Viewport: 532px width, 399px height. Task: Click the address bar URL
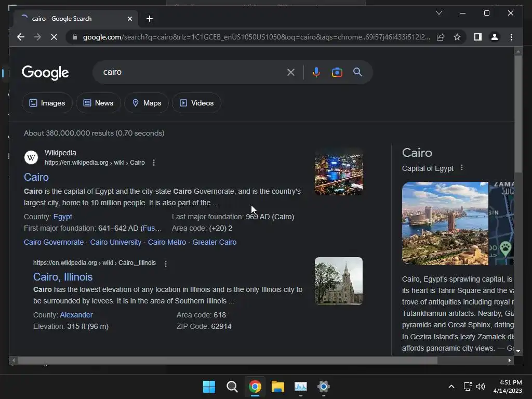(256, 37)
